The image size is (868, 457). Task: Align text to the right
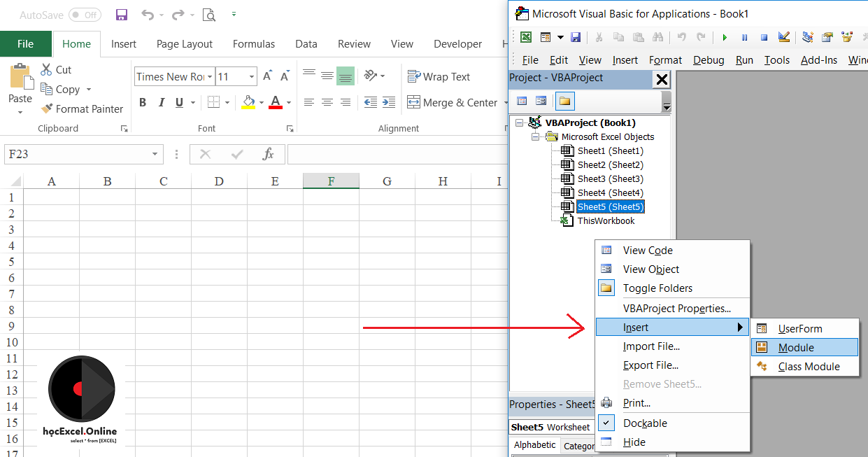[x=346, y=102]
